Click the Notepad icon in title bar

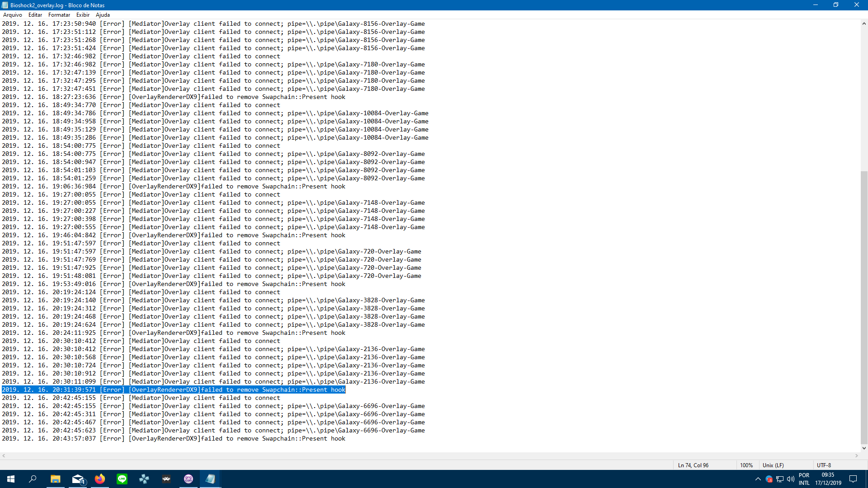[5, 5]
